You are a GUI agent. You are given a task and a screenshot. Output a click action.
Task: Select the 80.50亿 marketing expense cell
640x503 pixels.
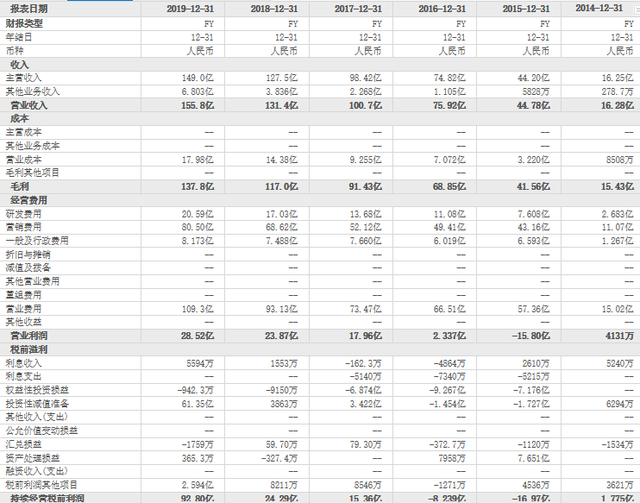198,227
